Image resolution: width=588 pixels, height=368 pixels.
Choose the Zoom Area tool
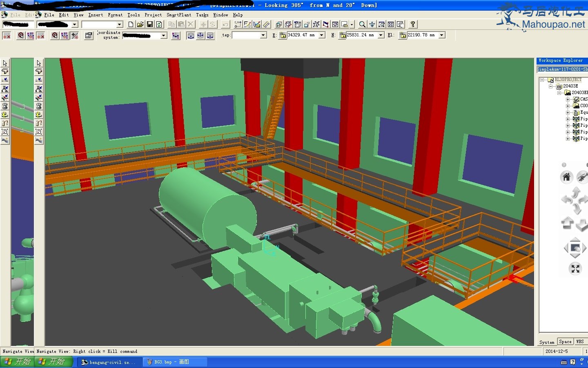381,25
